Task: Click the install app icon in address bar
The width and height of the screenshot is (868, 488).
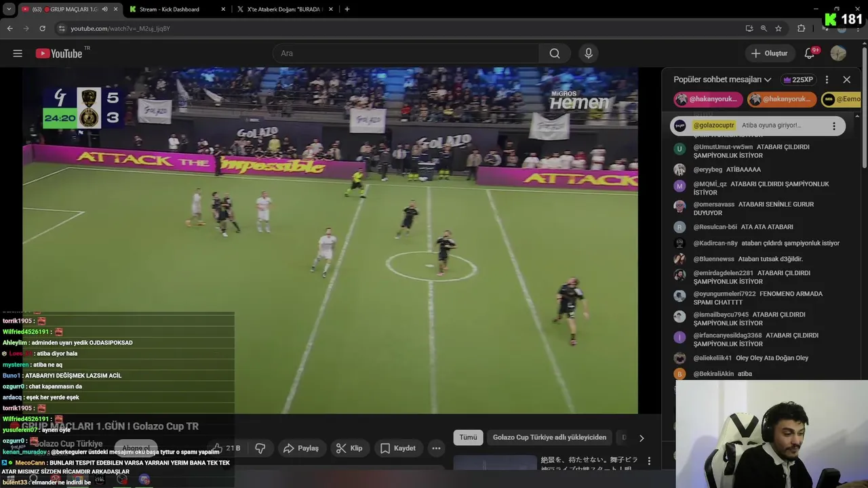Action: click(749, 28)
